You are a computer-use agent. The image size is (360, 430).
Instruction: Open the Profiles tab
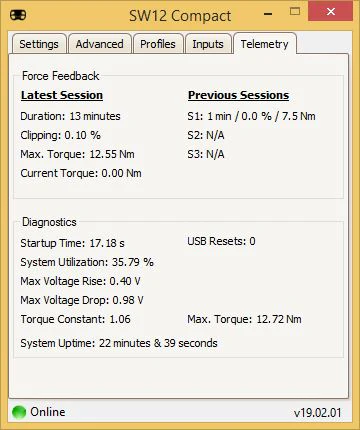point(158,44)
